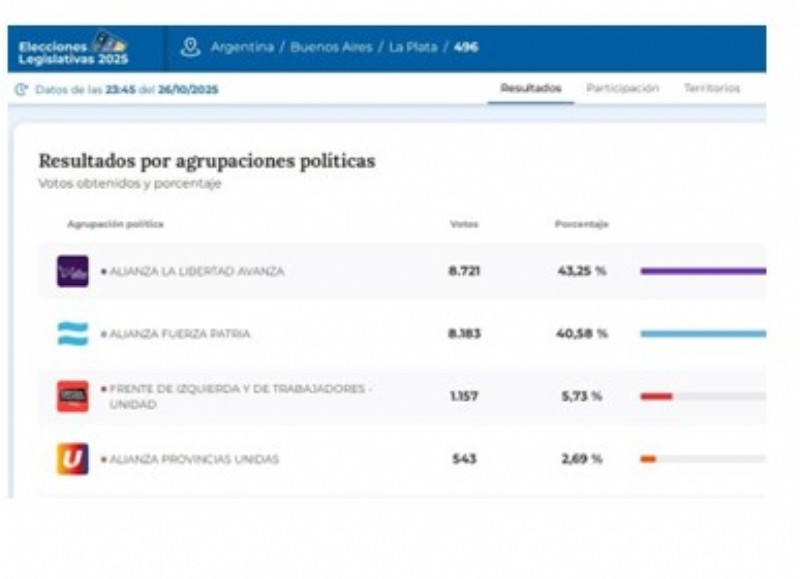Click mesa number 496 in breadcrumb

tap(466, 47)
